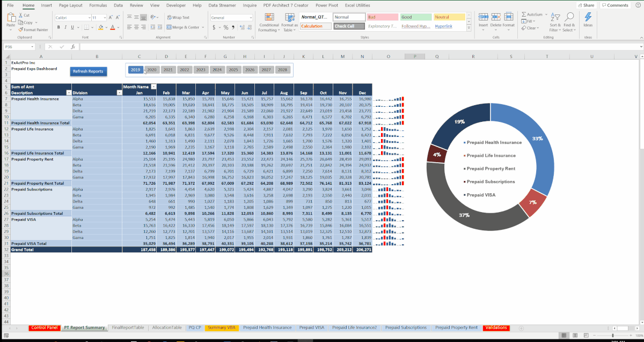
Task: Click the Insert Cells icon
Action: pyautogui.click(x=482, y=17)
